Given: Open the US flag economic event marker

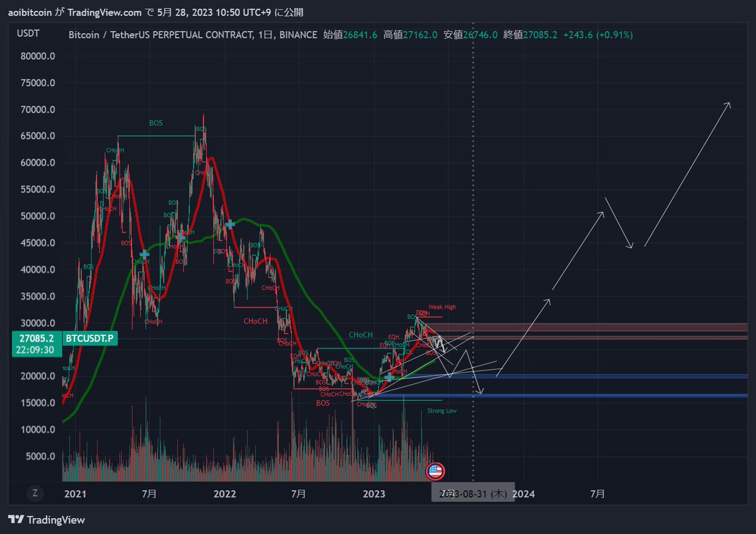Looking at the screenshot, I should click(x=435, y=470).
